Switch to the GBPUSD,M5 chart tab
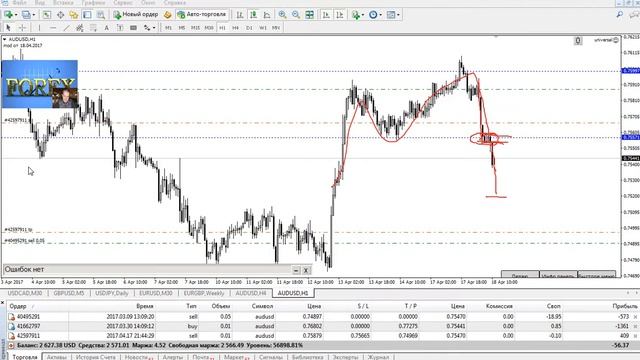The height and width of the screenshot is (360, 640). click(69, 293)
